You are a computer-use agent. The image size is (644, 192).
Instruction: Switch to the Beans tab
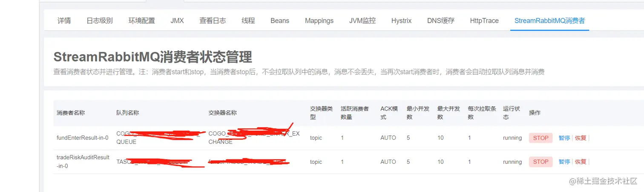tap(280, 20)
